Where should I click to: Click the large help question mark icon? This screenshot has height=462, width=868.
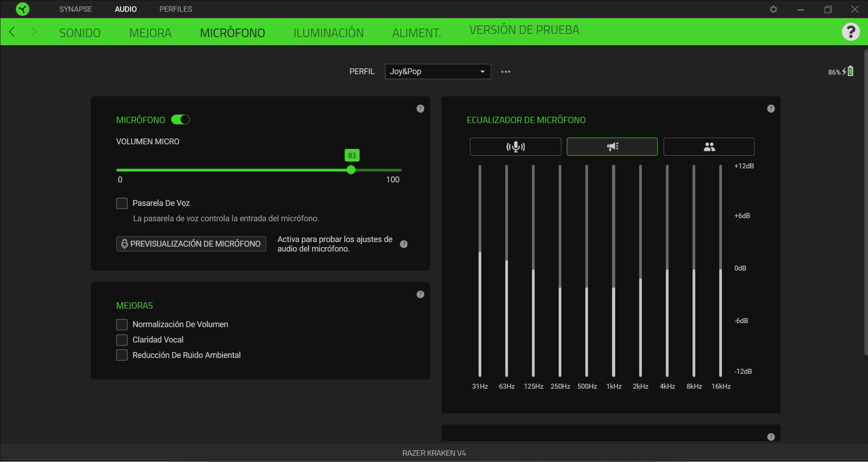[850, 32]
